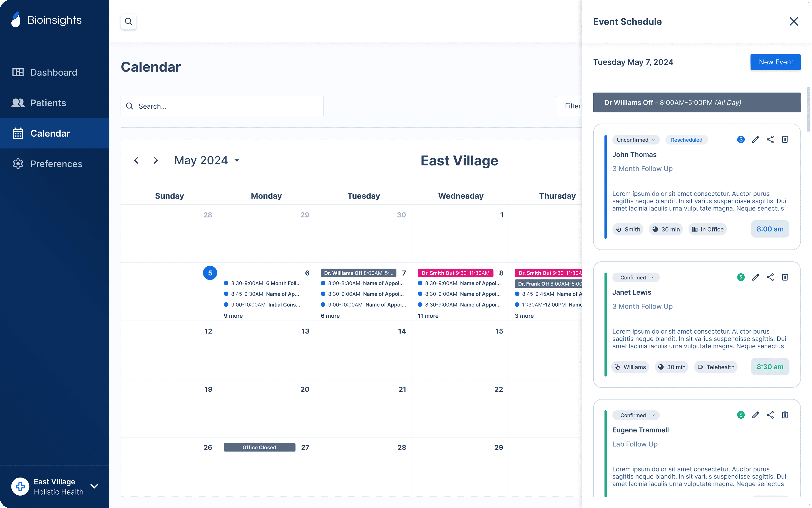Click the Dashboard grid icon in sidebar
Screen dimensions: 812x508
[18, 72]
